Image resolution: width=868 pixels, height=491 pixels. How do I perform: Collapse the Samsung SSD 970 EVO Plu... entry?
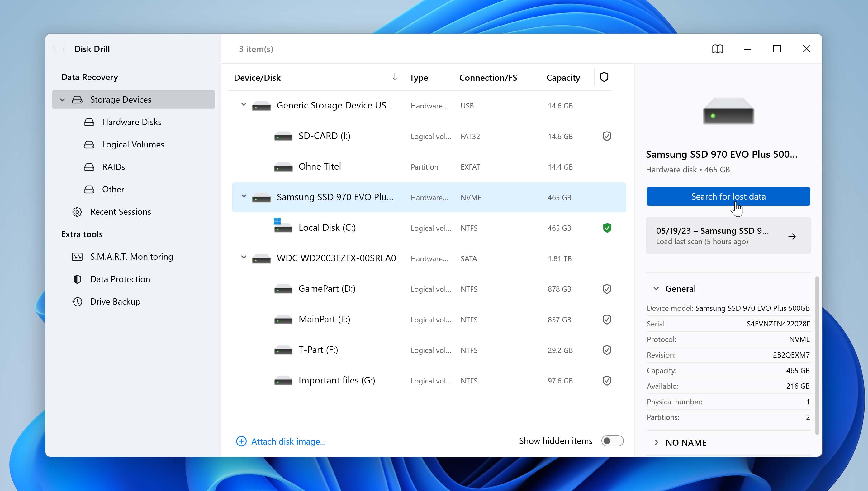tap(243, 197)
